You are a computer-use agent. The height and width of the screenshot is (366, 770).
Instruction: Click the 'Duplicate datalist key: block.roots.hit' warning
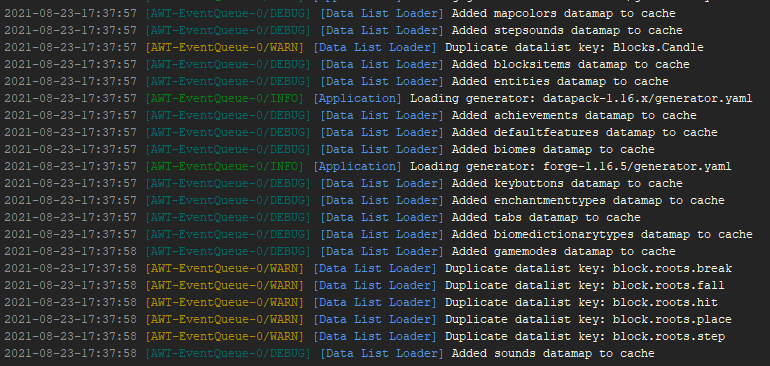coord(581,303)
